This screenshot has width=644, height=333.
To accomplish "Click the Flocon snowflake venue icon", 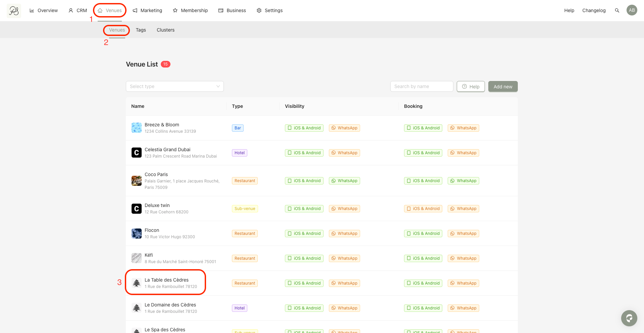I will [136, 234].
